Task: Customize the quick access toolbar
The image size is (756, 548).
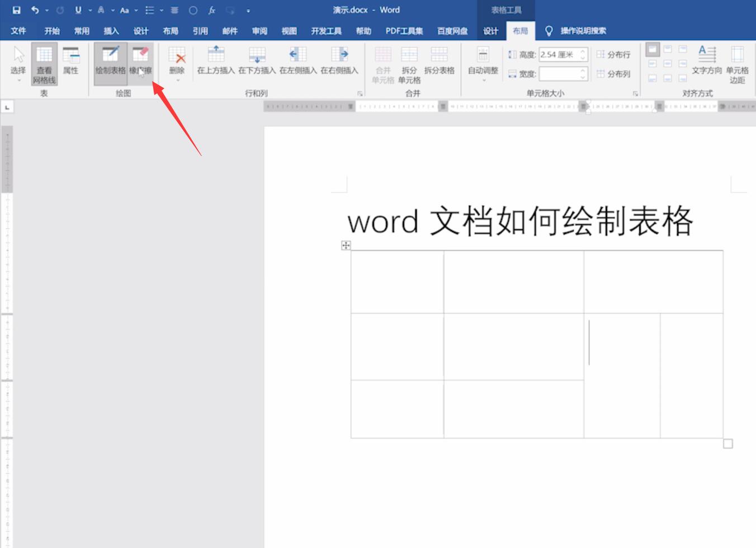Action: (x=248, y=11)
